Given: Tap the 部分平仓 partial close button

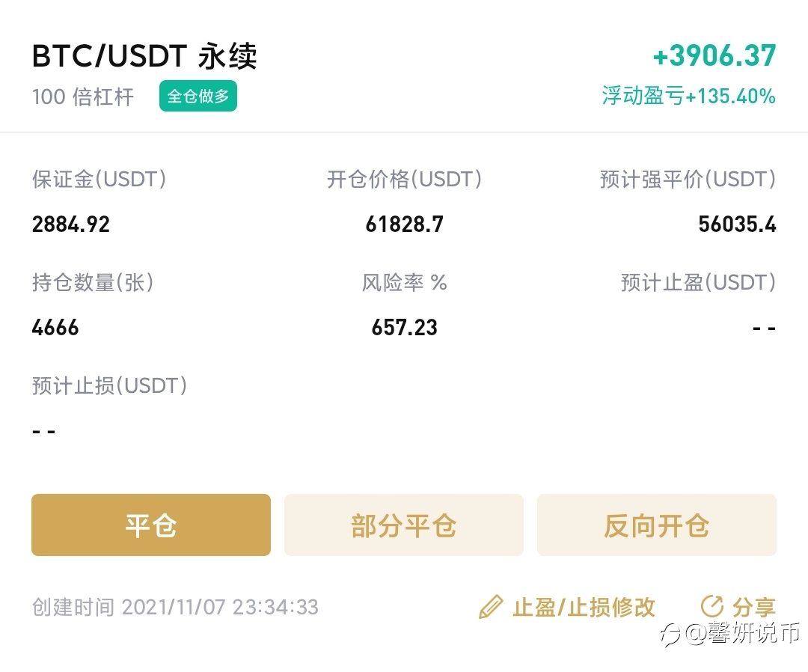Looking at the screenshot, I should [403, 525].
